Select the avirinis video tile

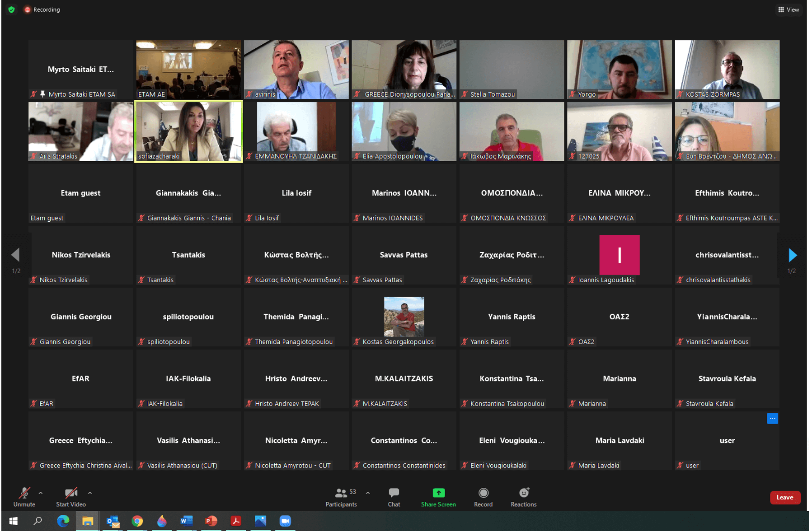[296, 70]
